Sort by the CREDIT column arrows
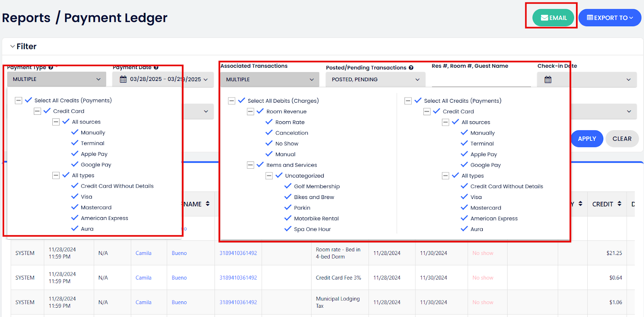Viewport: 644px width, 317px height. click(x=619, y=204)
